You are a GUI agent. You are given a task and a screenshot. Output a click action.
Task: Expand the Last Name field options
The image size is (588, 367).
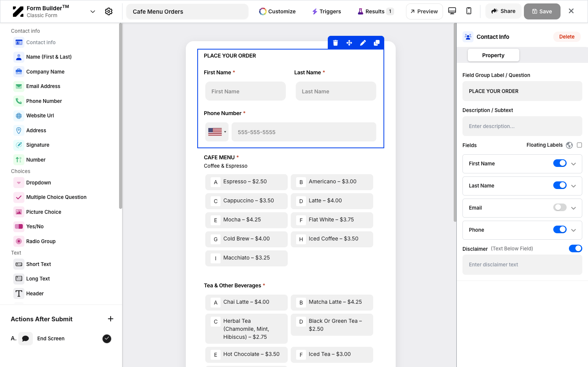point(574,186)
